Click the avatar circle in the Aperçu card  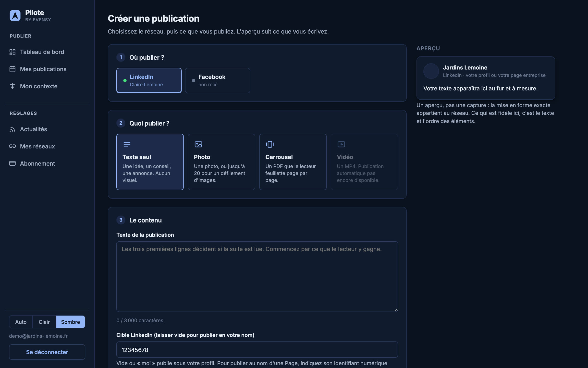(431, 71)
